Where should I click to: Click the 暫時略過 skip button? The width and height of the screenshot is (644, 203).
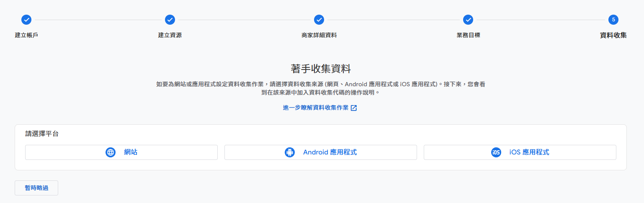point(36,188)
